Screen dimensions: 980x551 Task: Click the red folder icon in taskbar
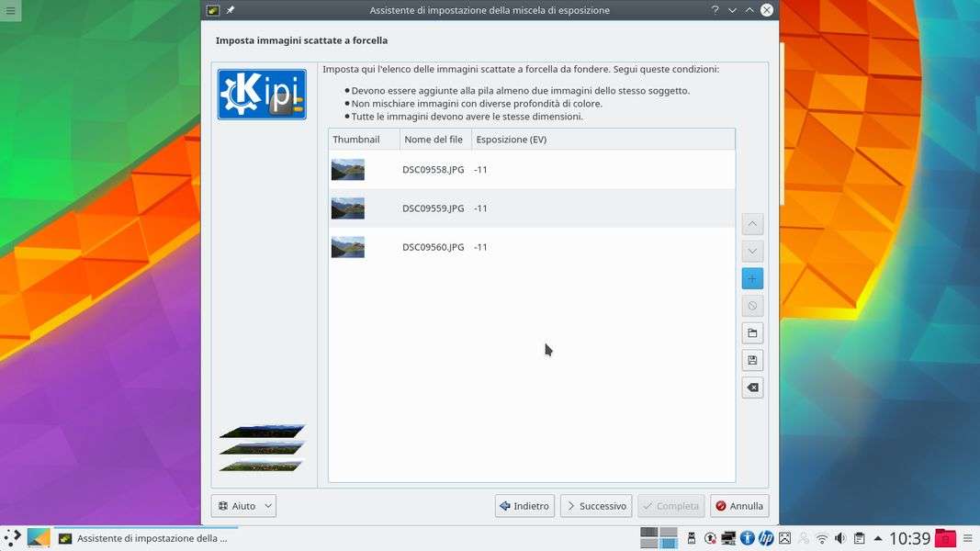(x=945, y=538)
